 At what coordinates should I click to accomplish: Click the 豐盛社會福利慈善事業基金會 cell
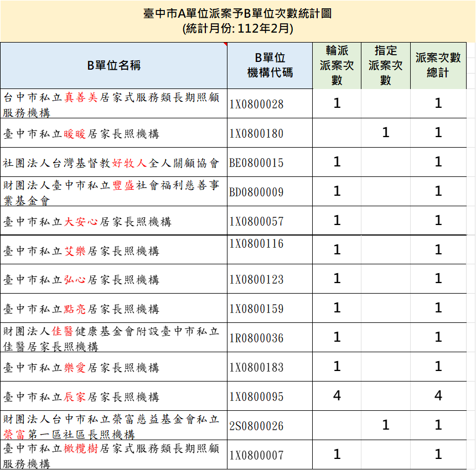coord(114,192)
